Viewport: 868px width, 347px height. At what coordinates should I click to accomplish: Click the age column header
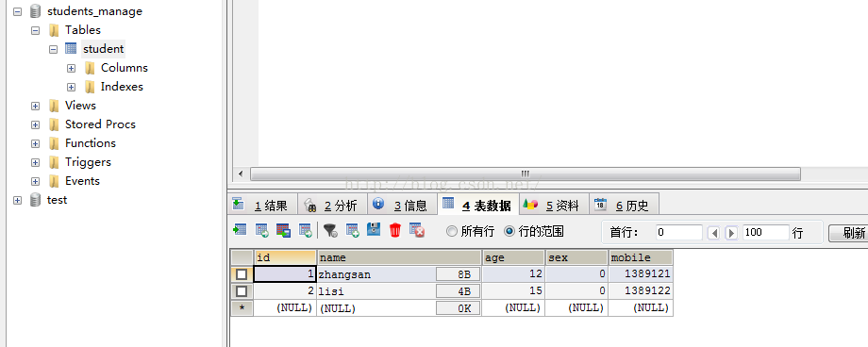pyautogui.click(x=513, y=257)
